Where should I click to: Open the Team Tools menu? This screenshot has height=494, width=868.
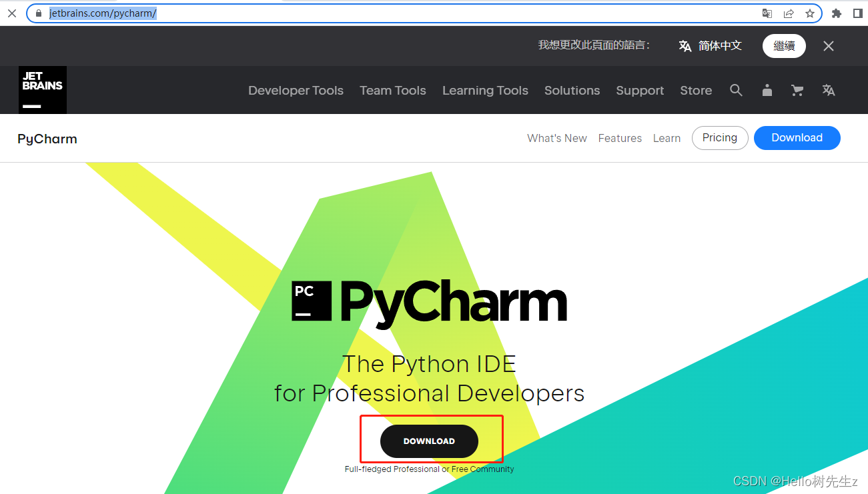393,91
